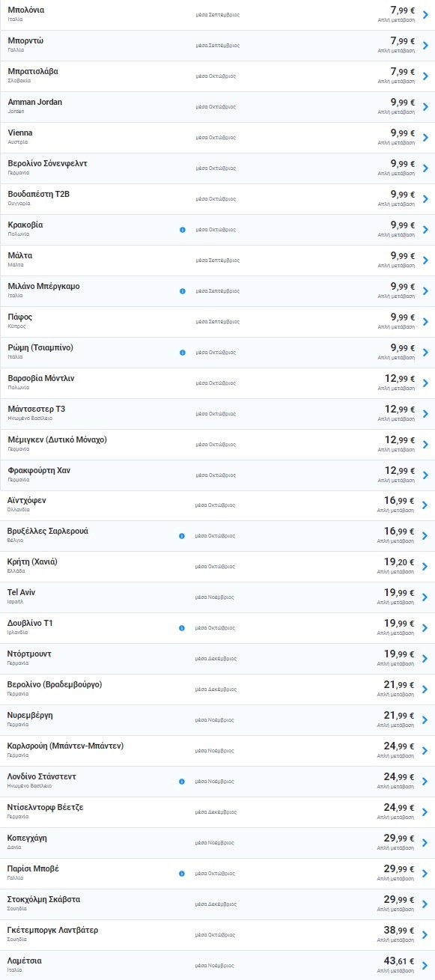Open the info icon for Λονδίνο Στάνστεντ
Screen dimensions: 435x980
pyautogui.click(x=182, y=782)
